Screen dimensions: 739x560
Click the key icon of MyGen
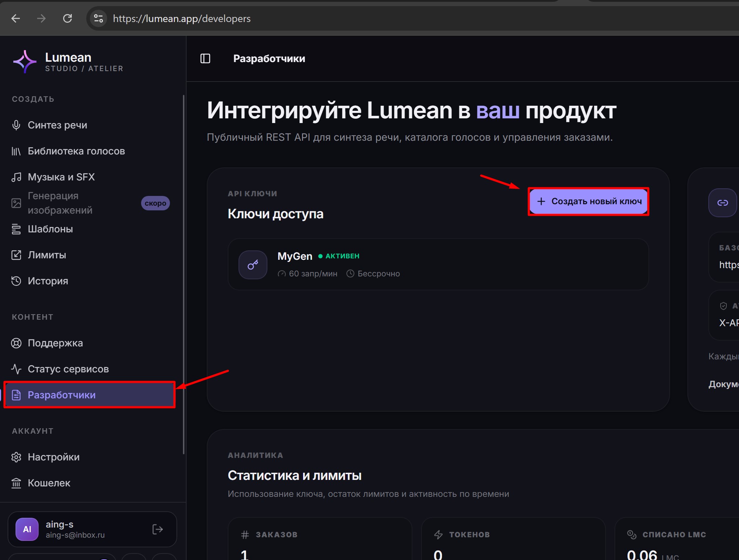[253, 265]
